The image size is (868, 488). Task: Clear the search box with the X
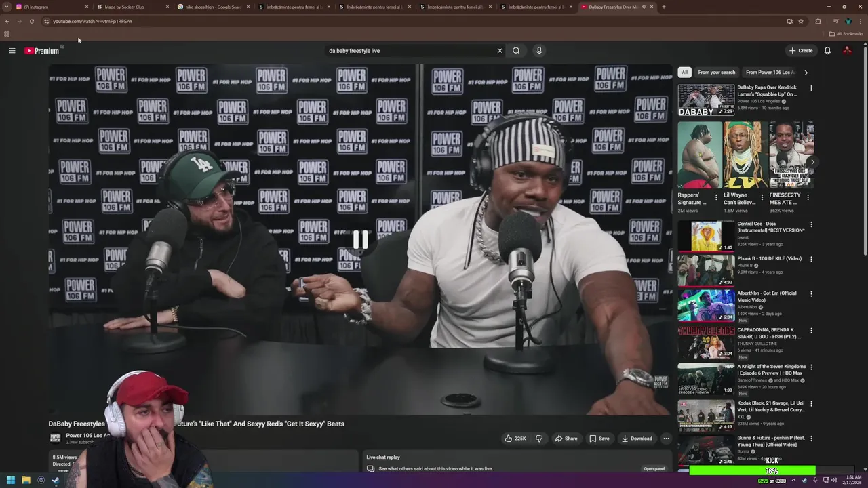point(500,51)
